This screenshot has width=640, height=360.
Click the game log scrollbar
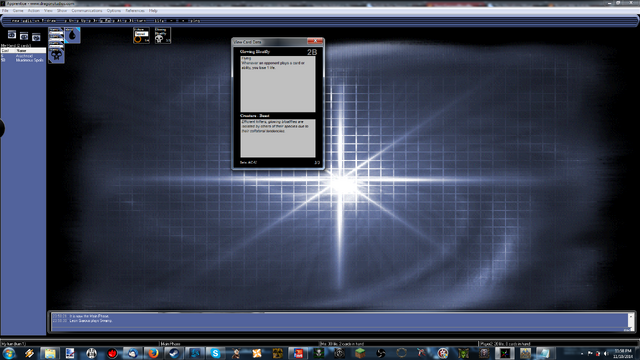pyautogui.click(x=631, y=322)
